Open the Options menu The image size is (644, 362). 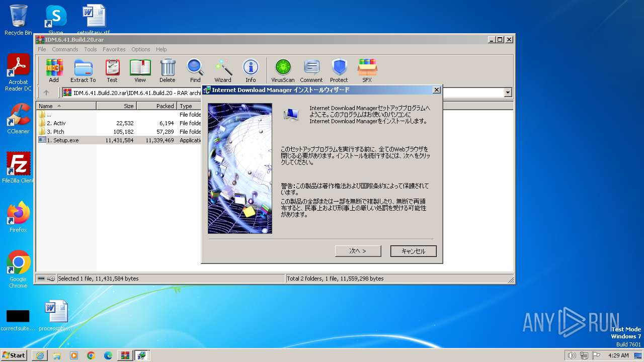141,49
